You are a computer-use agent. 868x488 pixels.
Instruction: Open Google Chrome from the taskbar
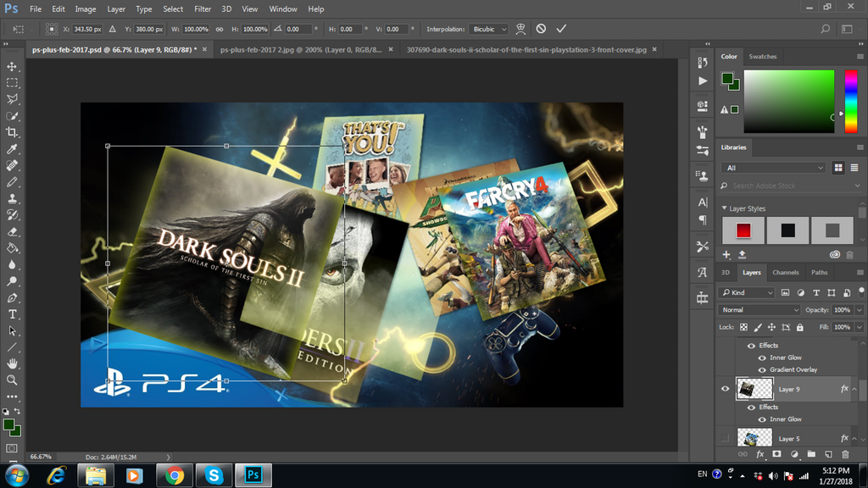[175, 475]
